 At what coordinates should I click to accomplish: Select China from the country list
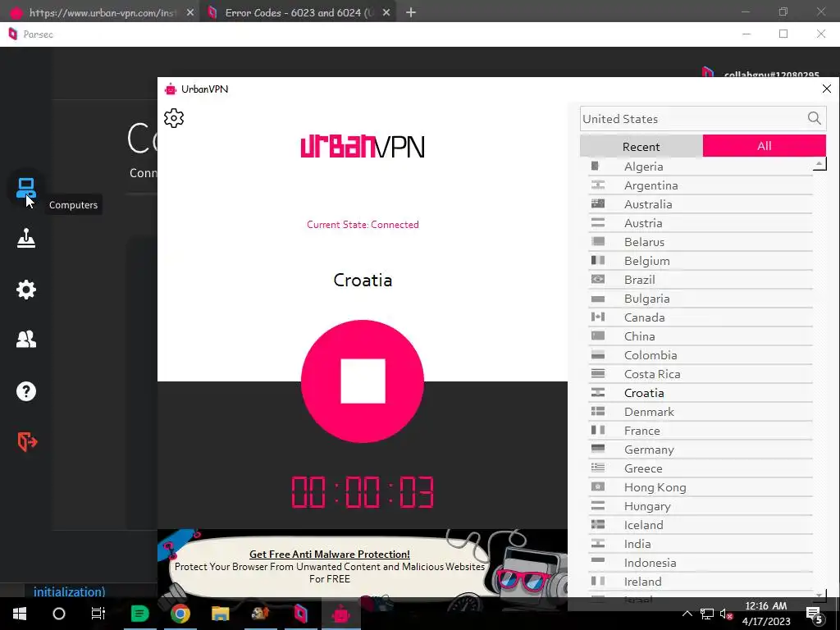click(x=701, y=336)
